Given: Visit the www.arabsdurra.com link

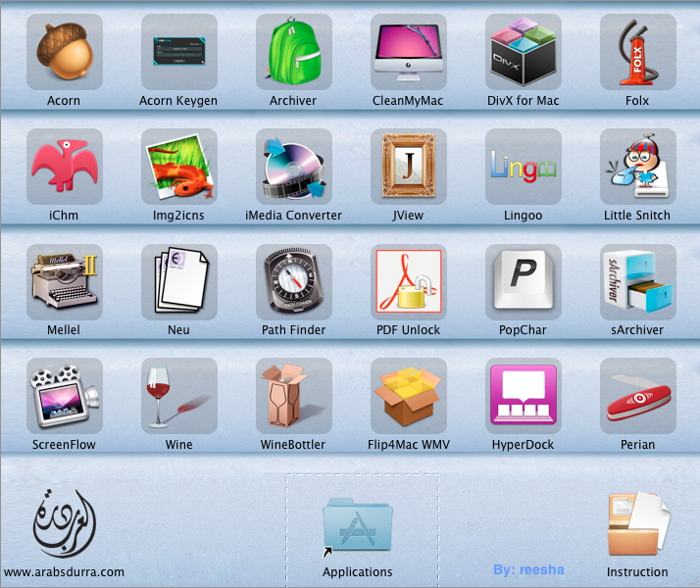Looking at the screenshot, I should point(64,572).
